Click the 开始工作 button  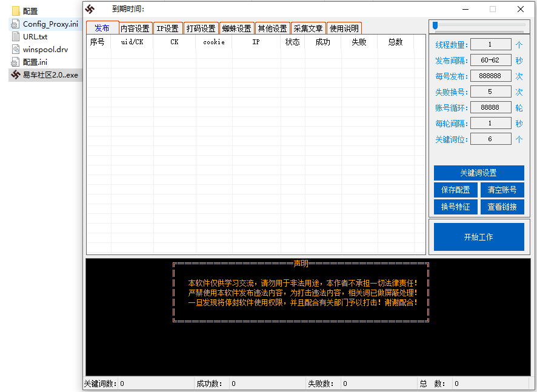479,236
